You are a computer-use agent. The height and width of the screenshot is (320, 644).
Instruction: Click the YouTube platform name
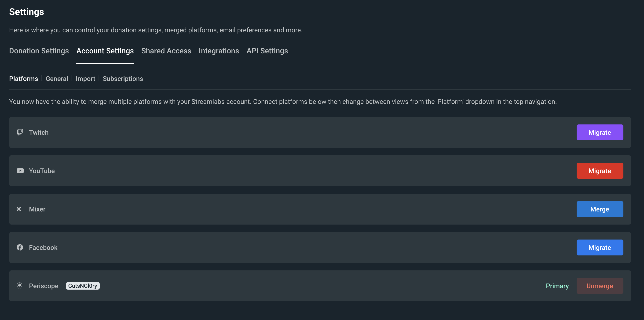[42, 171]
